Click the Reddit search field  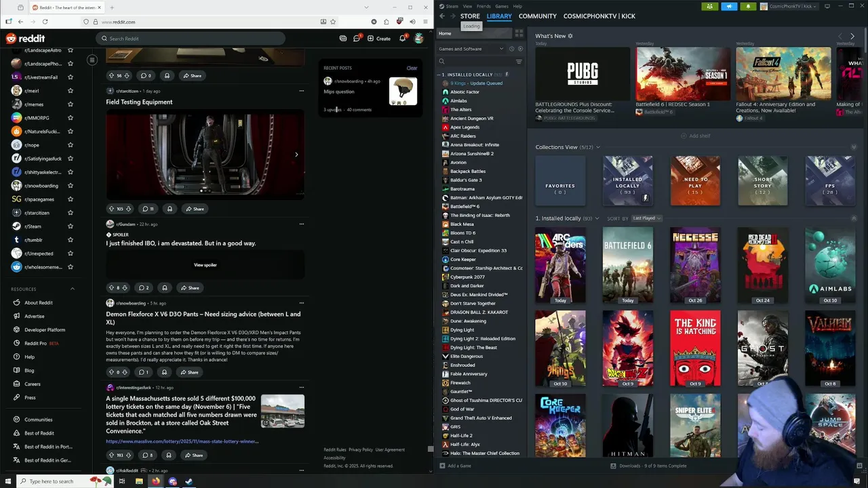190,39
